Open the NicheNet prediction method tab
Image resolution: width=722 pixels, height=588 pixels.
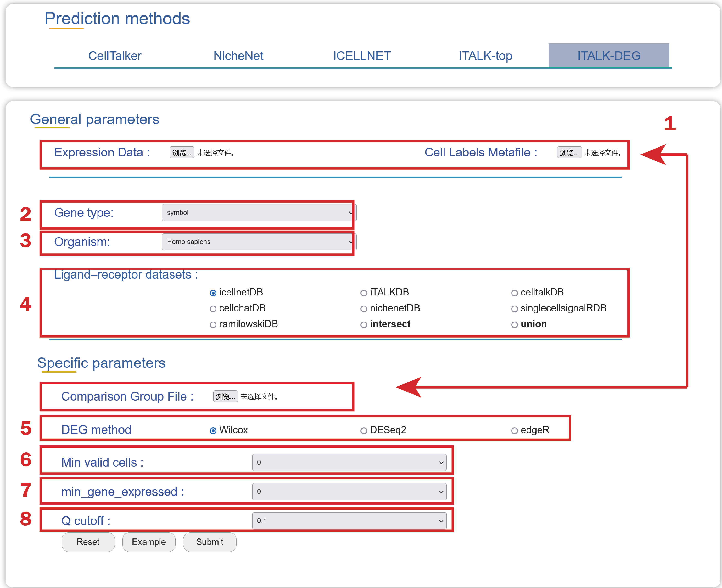[238, 56]
